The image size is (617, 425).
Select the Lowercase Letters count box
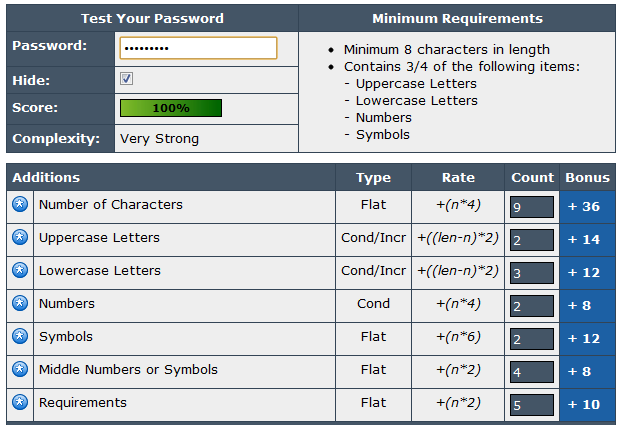click(x=532, y=273)
